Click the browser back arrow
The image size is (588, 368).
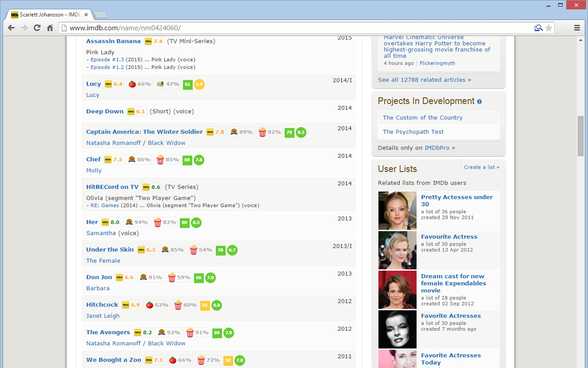11,28
